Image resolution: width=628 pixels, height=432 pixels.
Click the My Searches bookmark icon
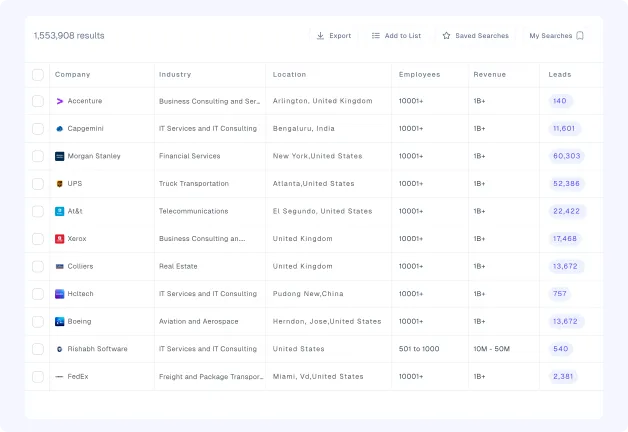coord(580,36)
